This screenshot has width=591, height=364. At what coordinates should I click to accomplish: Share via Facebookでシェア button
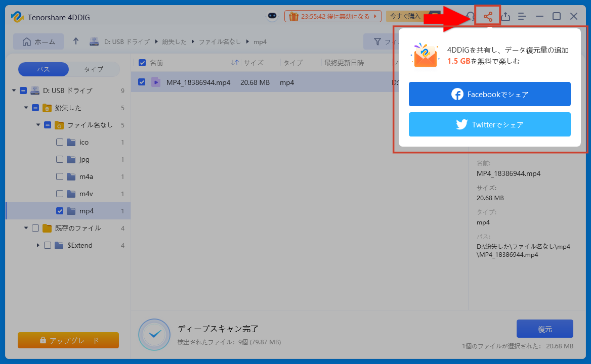pyautogui.click(x=490, y=94)
